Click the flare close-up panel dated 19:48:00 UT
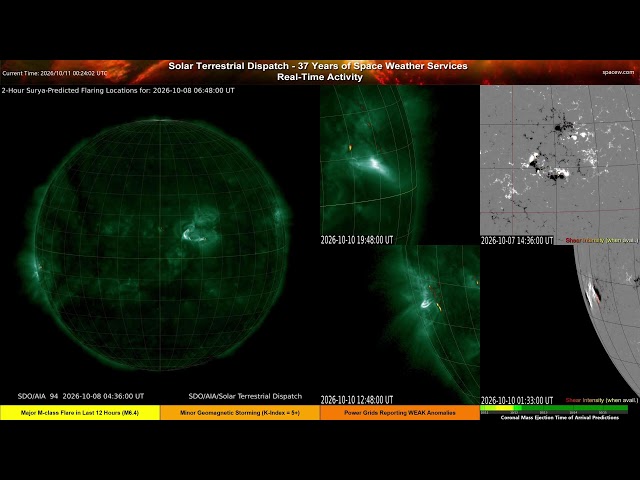Viewport: 640px width, 480px height. point(400,165)
